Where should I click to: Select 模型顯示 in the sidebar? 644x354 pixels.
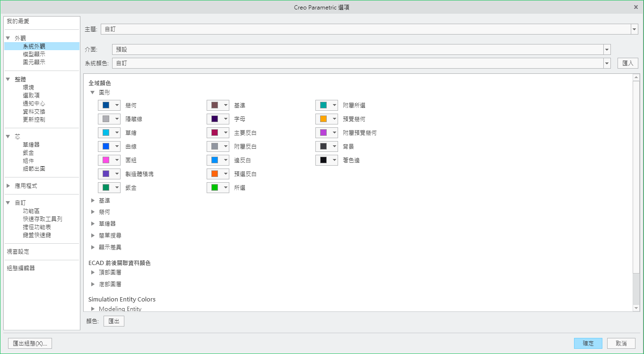[x=34, y=54]
